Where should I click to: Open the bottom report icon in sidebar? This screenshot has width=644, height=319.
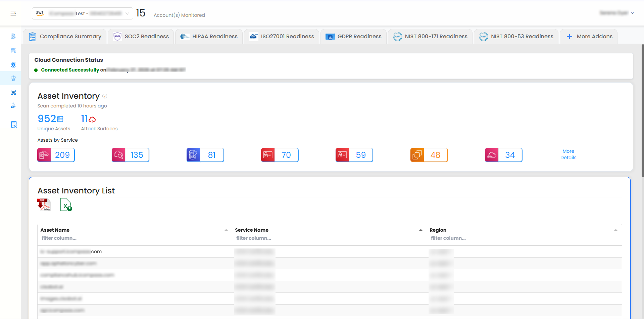coord(13,125)
